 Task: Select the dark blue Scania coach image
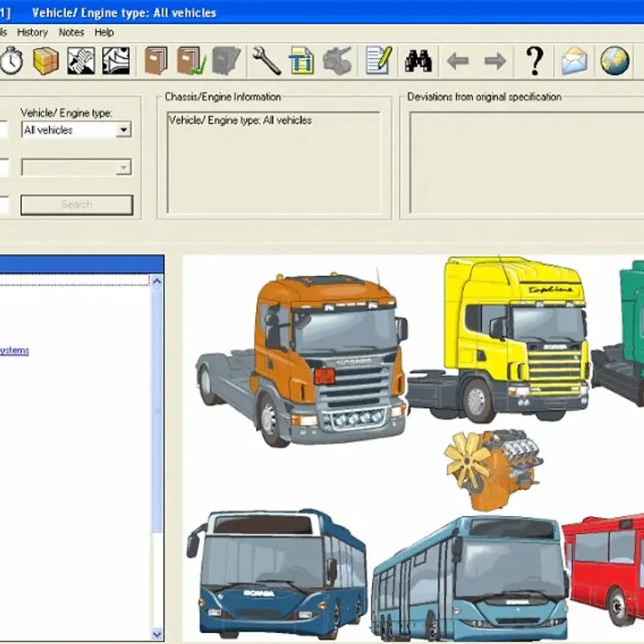pos(277,573)
